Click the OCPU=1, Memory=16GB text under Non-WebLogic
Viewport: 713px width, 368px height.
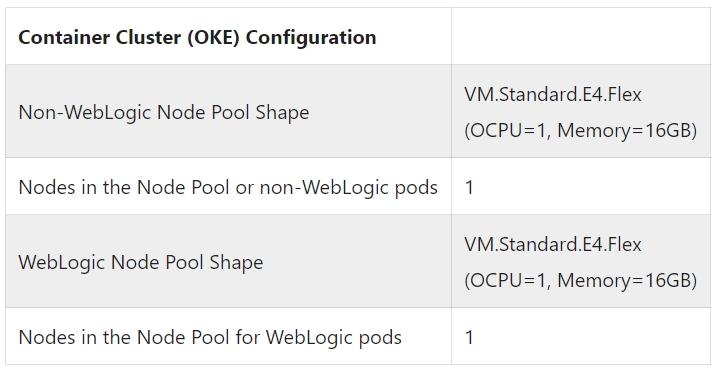tap(581, 131)
